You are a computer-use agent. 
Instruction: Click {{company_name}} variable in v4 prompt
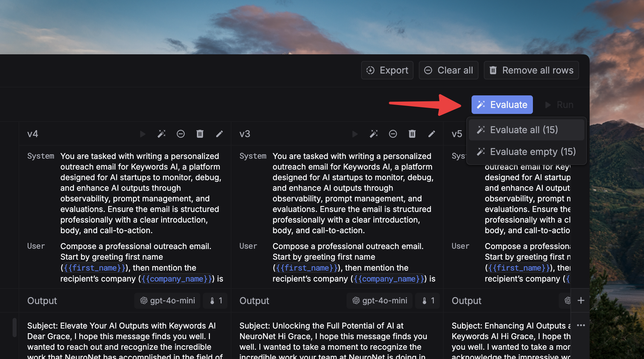click(x=176, y=279)
